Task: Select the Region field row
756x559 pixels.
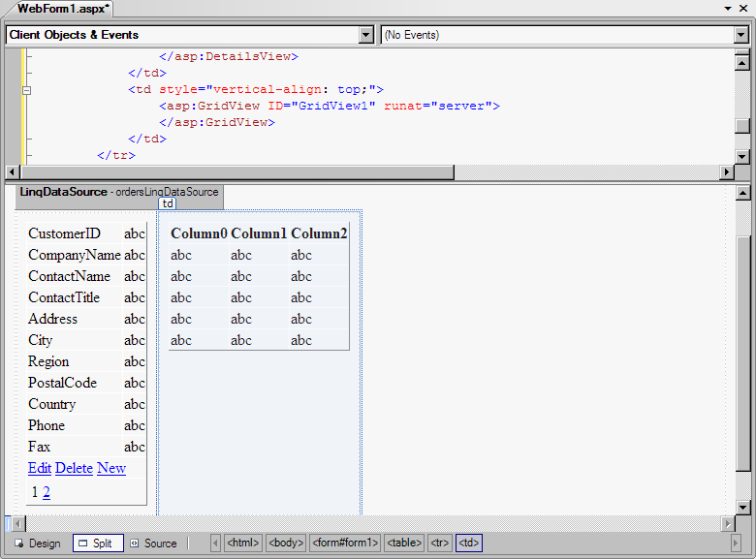Action: pos(86,361)
